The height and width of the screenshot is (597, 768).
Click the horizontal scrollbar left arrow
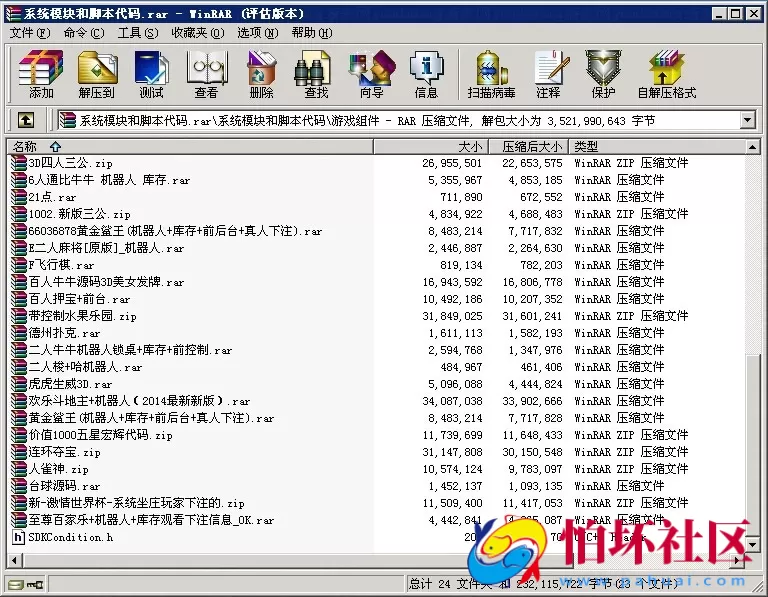pyautogui.click(x=15, y=561)
